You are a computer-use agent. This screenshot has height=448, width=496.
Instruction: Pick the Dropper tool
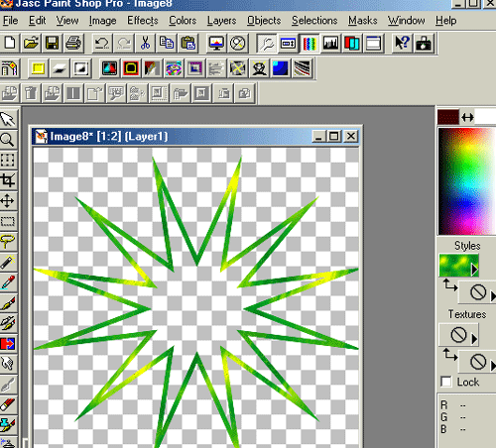pyautogui.click(x=8, y=282)
